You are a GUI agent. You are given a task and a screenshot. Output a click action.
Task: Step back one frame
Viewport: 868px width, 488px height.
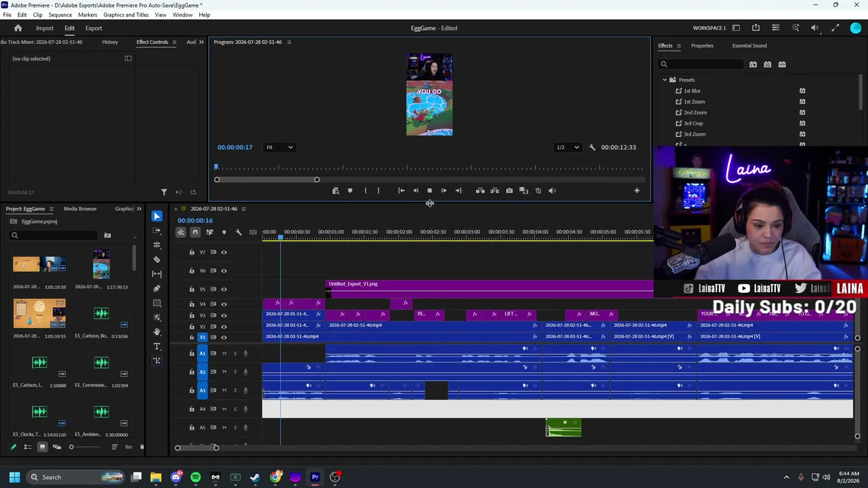click(415, 190)
